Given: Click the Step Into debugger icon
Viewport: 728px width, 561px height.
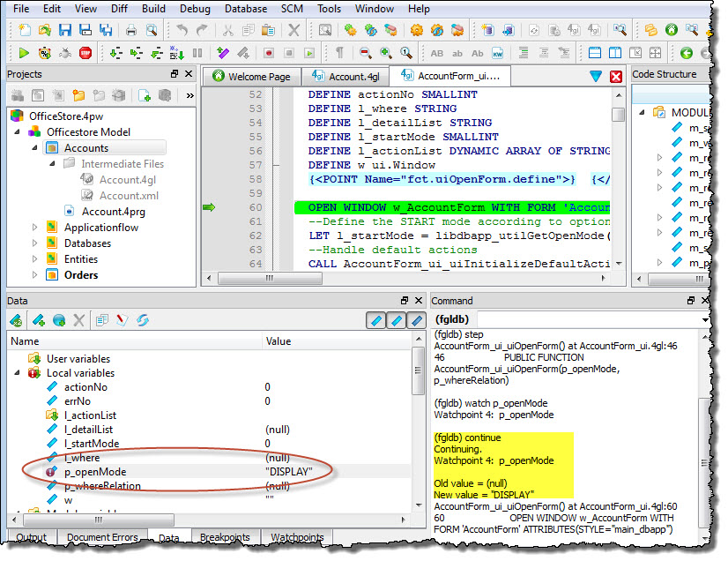Looking at the screenshot, I should 114,53.
